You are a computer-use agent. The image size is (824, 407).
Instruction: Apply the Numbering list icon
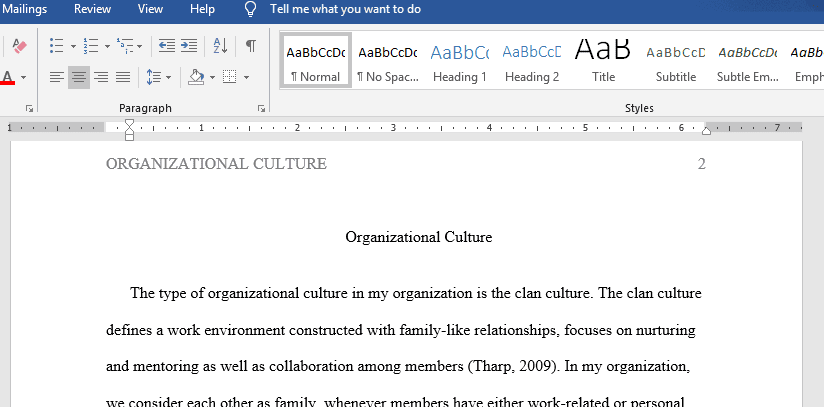tap(91, 46)
